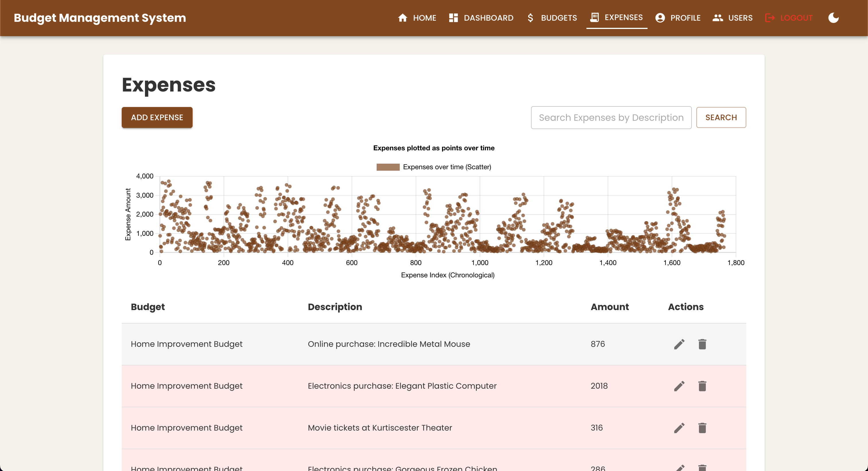The image size is (868, 471).
Task: Click the 'Expense Index (Chronological)' axis label
Action: (448, 275)
